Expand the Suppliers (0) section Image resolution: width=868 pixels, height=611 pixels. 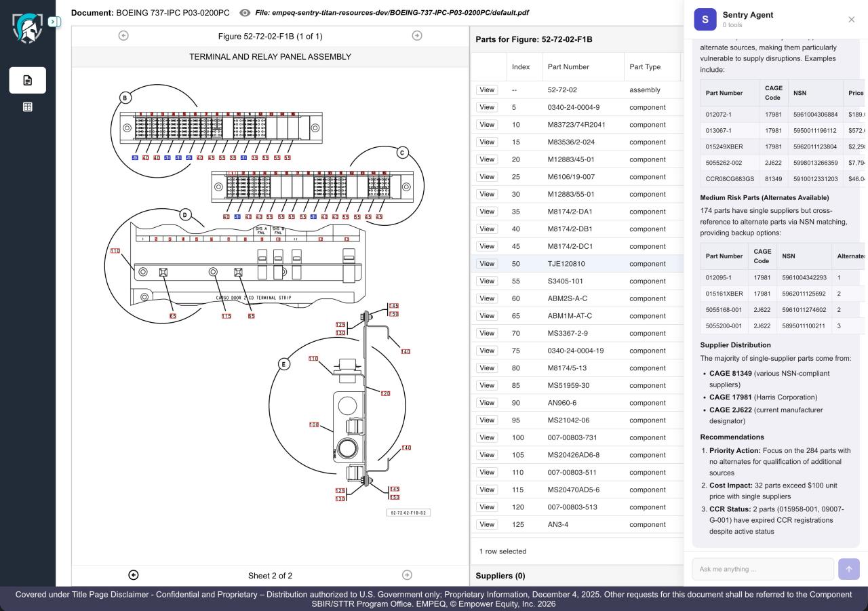(500, 576)
